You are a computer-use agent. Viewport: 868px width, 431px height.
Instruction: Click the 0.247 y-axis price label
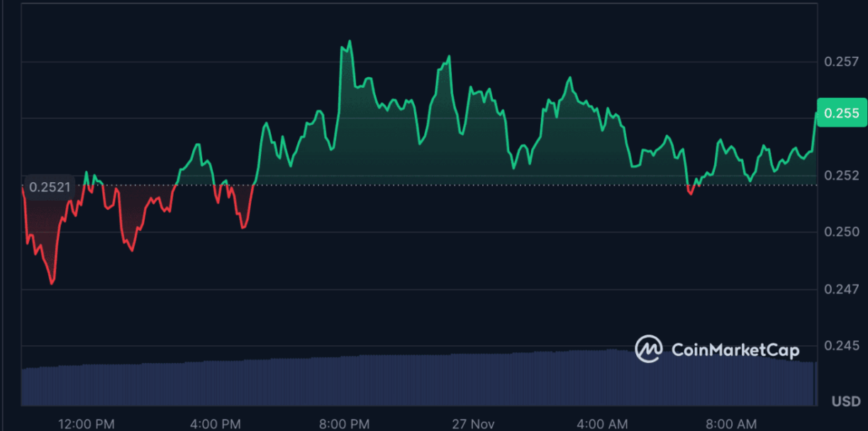pyautogui.click(x=841, y=289)
